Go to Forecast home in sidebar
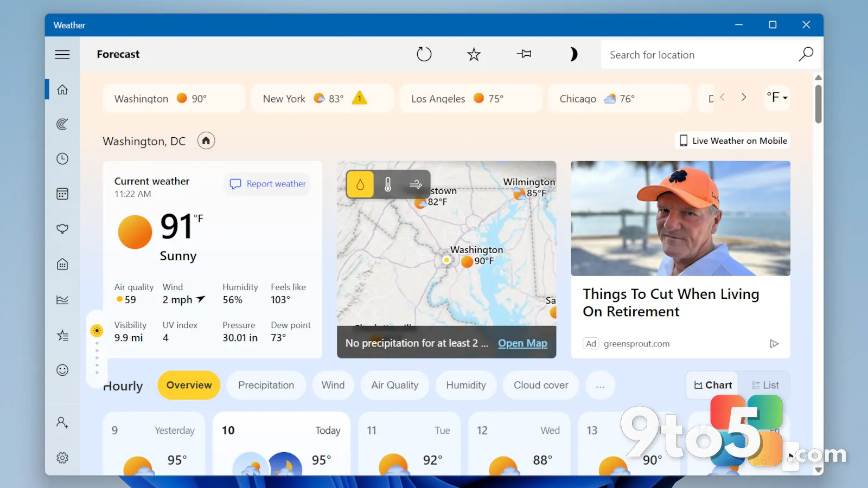Image resolution: width=868 pixels, height=488 pixels. click(62, 89)
